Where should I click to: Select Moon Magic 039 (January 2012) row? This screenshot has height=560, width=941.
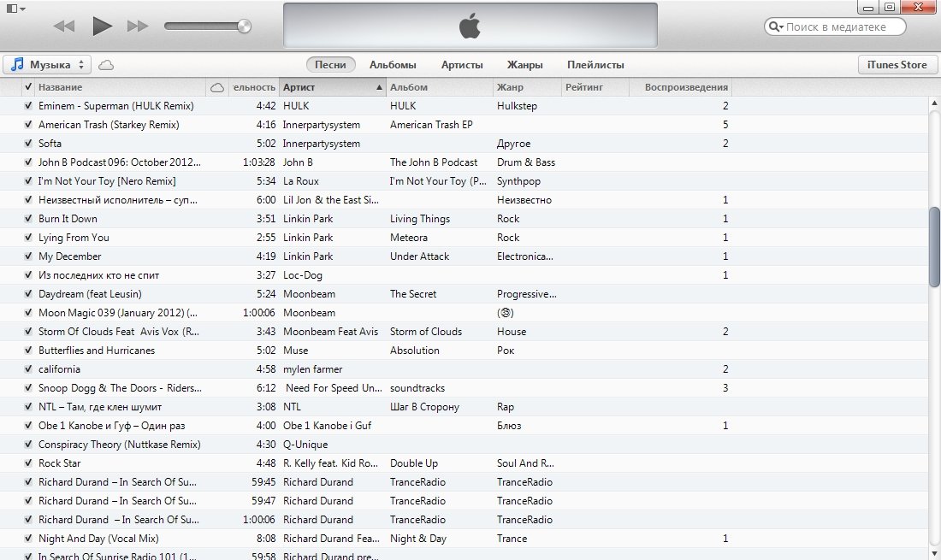465,312
